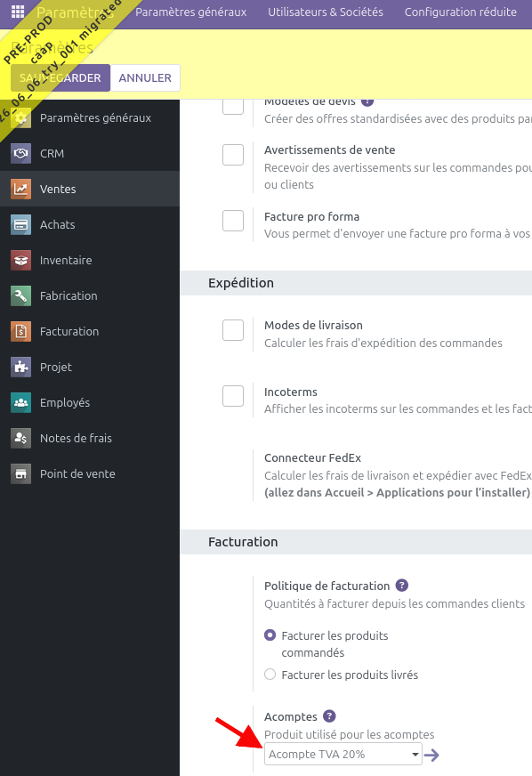
Task: Click the Annuler button
Action: 145,77
